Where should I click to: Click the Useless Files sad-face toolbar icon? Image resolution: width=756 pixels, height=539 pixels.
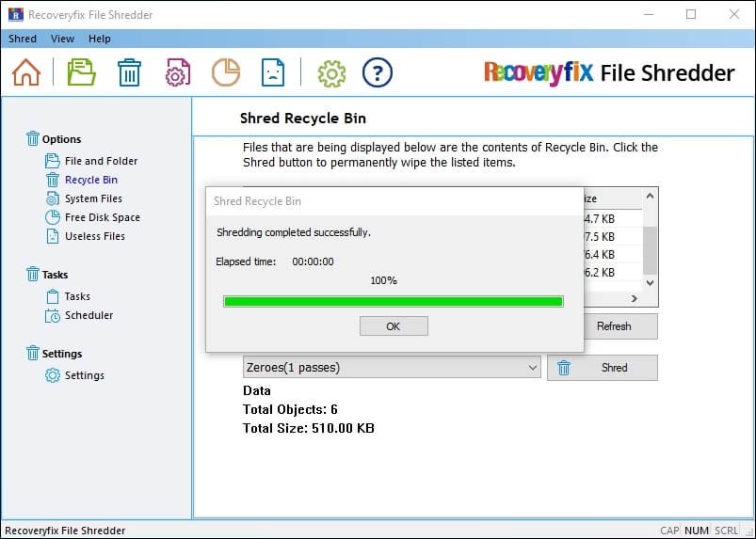[x=273, y=72]
